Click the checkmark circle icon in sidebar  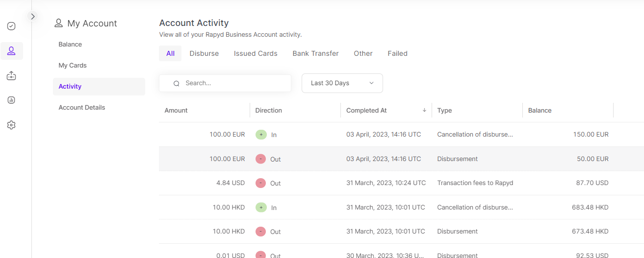pos(11,26)
